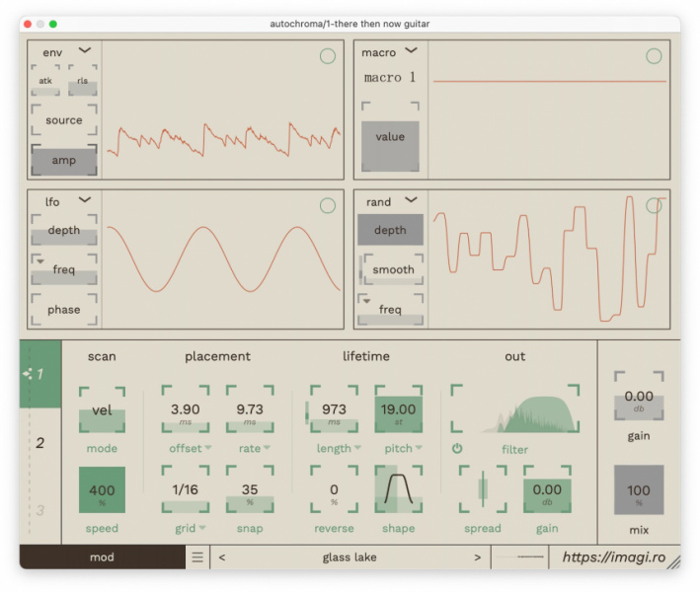700x592 pixels.
Task: Click the lfo depth slider
Action: pyautogui.click(x=64, y=230)
